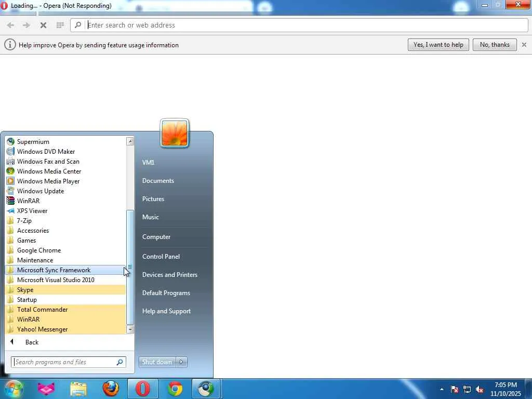Launch Firefox from the taskbar
532x399 pixels.
[x=111, y=389]
